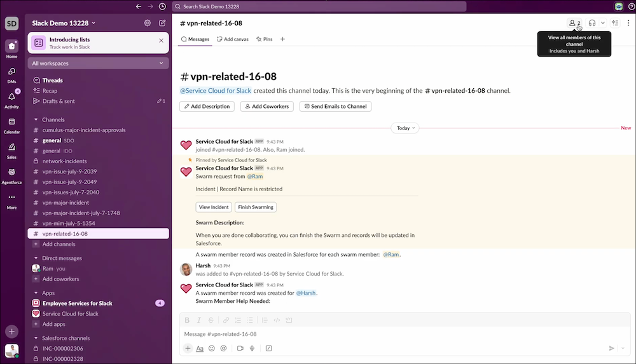The height and width of the screenshot is (364, 636).
Task: Click Send Emails to Channel button
Action: (335, 106)
